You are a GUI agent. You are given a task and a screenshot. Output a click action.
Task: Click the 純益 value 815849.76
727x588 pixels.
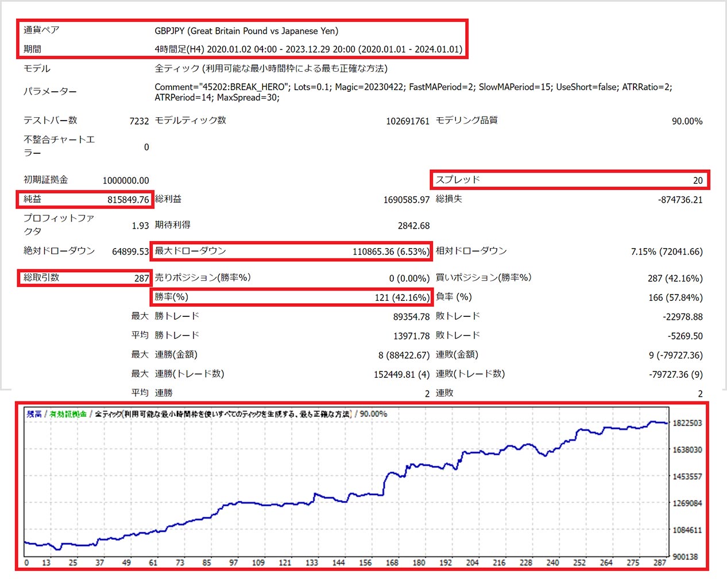click(128, 200)
